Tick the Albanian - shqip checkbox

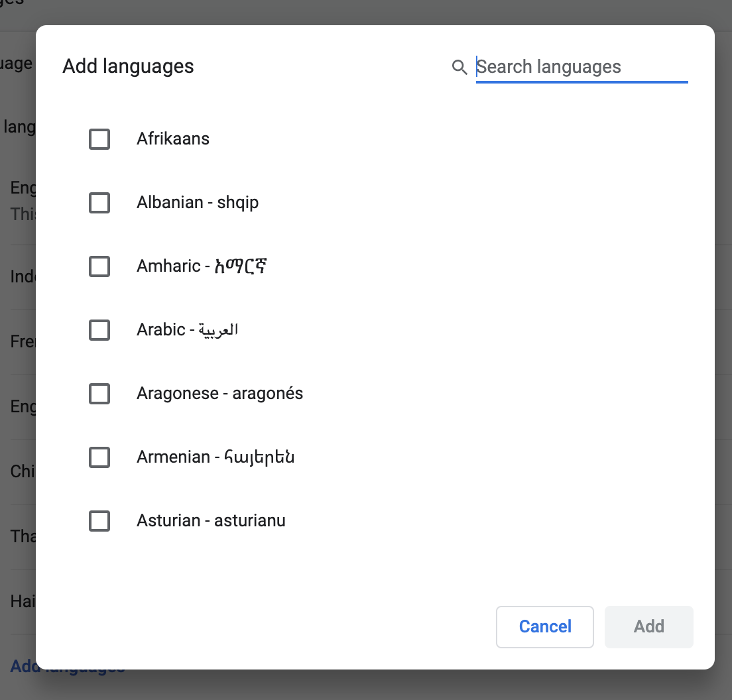coord(99,203)
